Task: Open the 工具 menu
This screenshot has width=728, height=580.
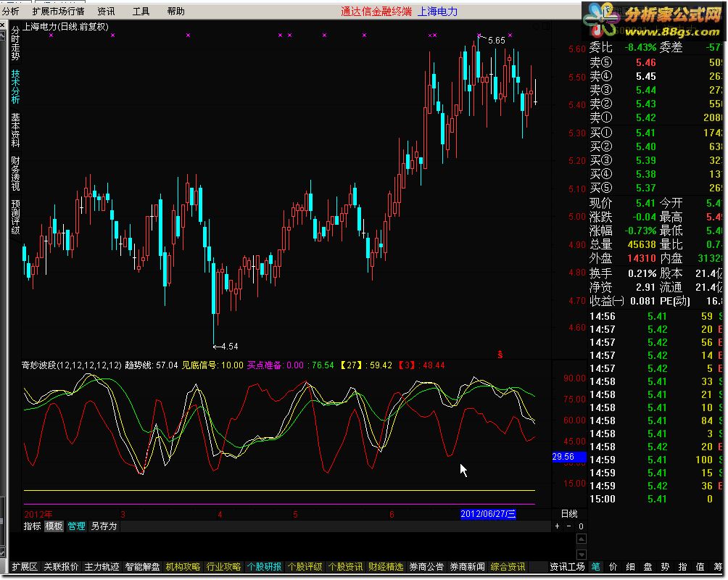Action: pos(141,11)
